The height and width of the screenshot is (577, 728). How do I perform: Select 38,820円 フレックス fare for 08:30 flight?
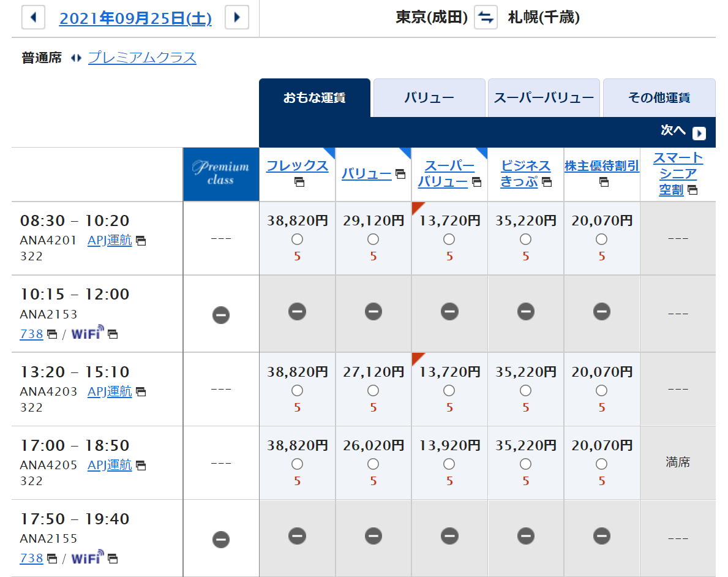click(297, 239)
